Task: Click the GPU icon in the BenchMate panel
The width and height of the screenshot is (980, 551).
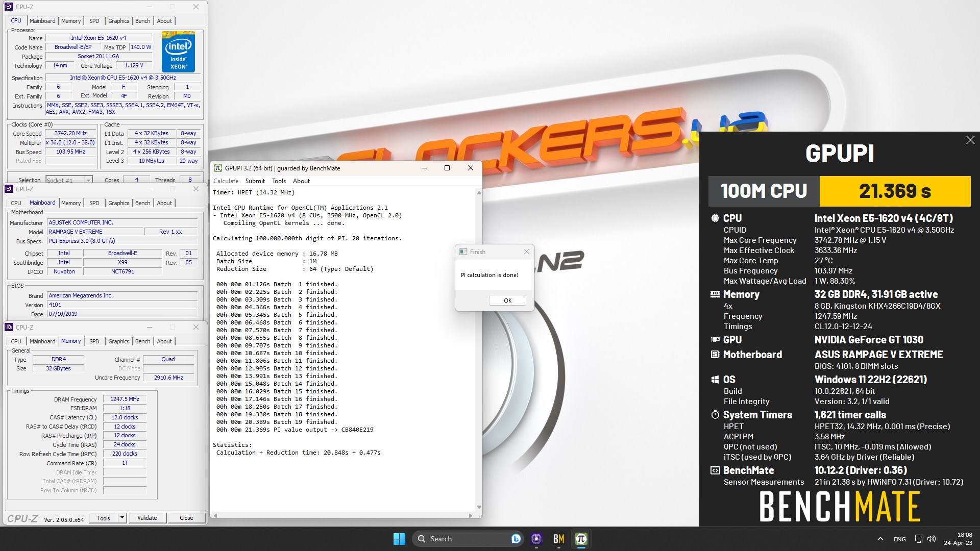Action: click(x=715, y=340)
